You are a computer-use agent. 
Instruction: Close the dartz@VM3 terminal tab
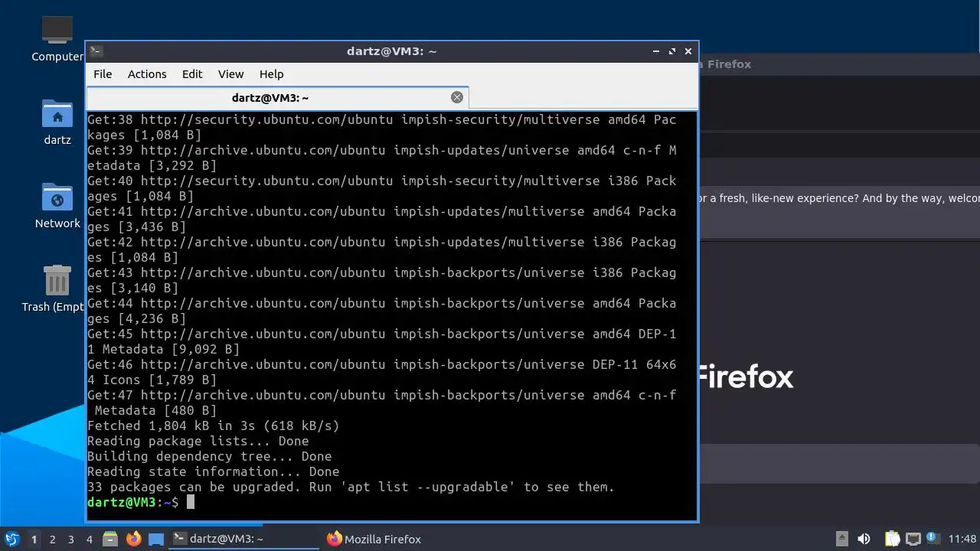pos(457,97)
